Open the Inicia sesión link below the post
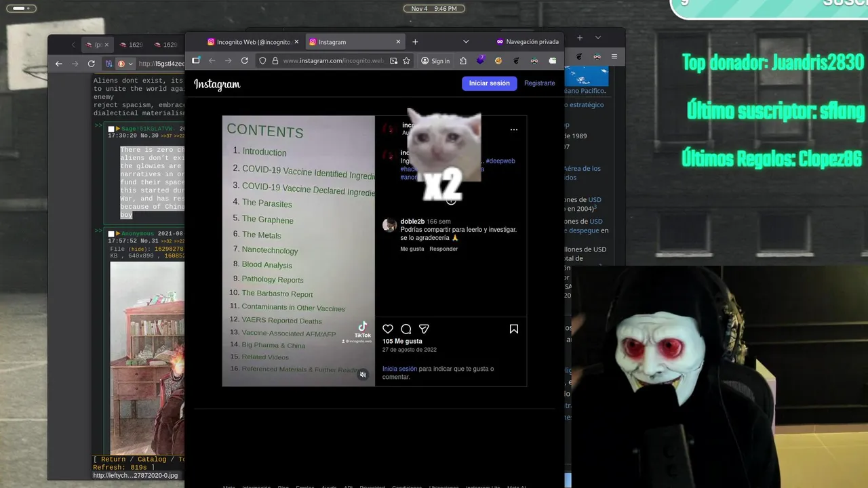Screen dimensions: 868x488 [x=399, y=369]
